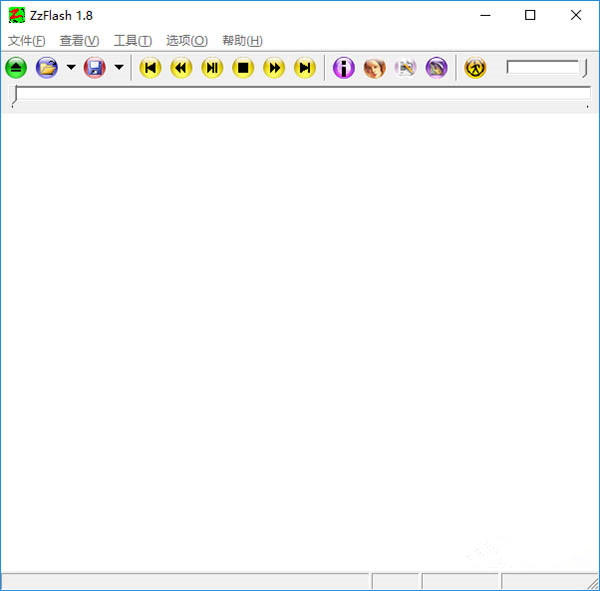Expand the save dropdown arrow
Image resolution: width=600 pixels, height=591 pixels.
119,68
